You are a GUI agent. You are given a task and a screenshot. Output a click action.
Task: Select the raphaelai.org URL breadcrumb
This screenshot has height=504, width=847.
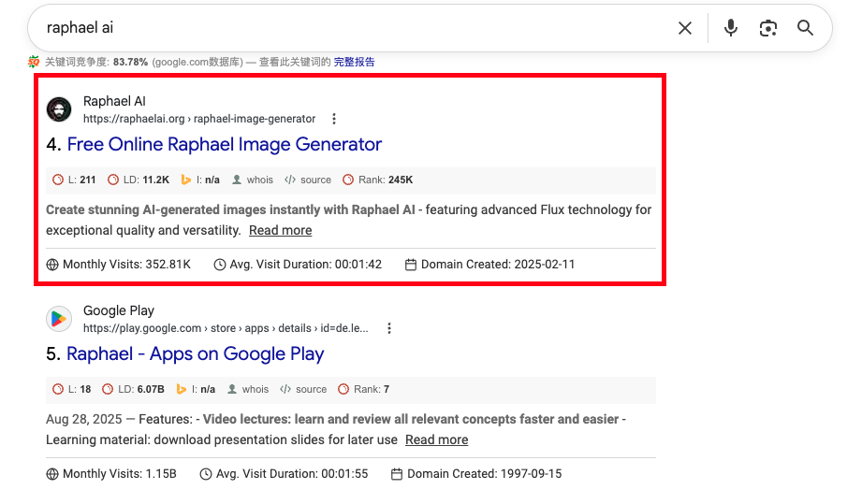(x=199, y=119)
